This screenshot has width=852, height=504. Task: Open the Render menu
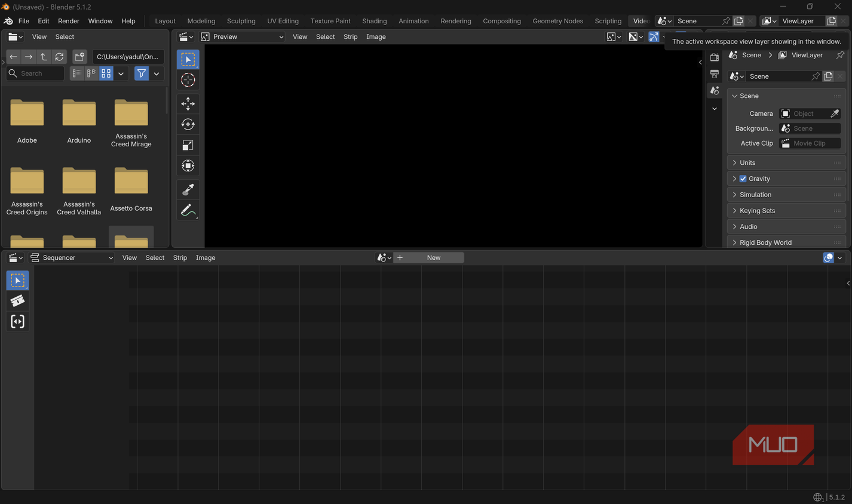pos(69,21)
